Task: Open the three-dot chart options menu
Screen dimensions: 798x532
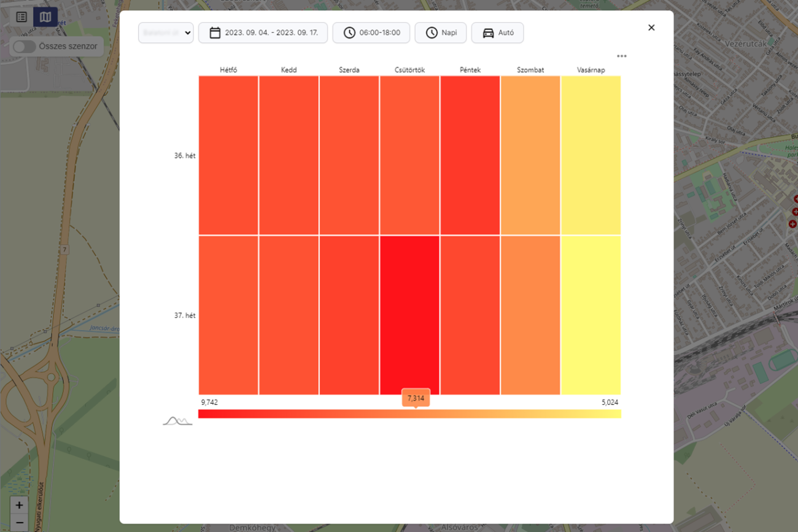Action: [621, 56]
